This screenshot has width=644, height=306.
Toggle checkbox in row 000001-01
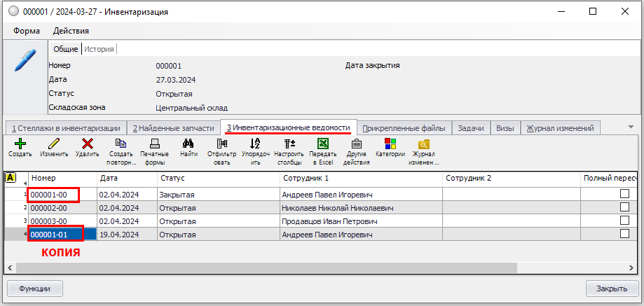624,234
